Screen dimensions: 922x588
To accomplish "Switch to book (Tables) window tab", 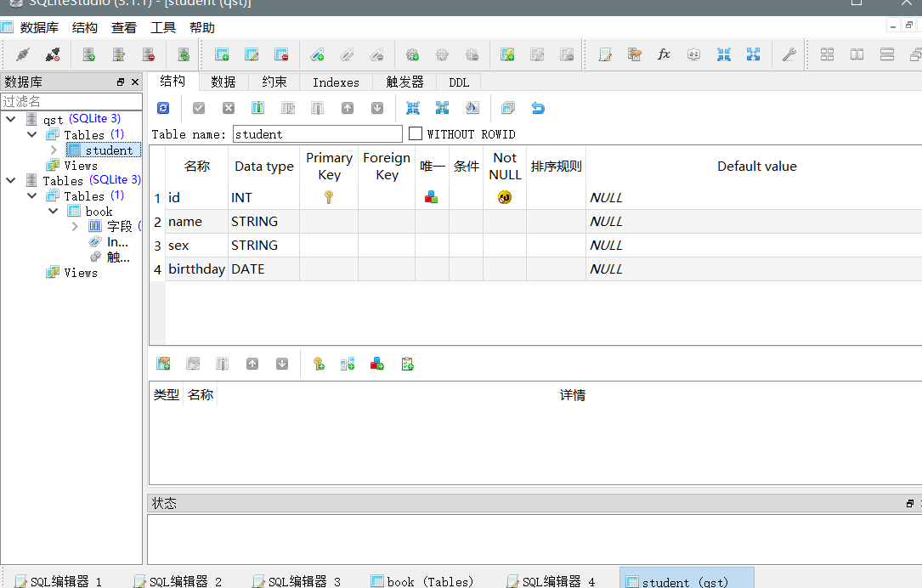I will tap(422, 581).
